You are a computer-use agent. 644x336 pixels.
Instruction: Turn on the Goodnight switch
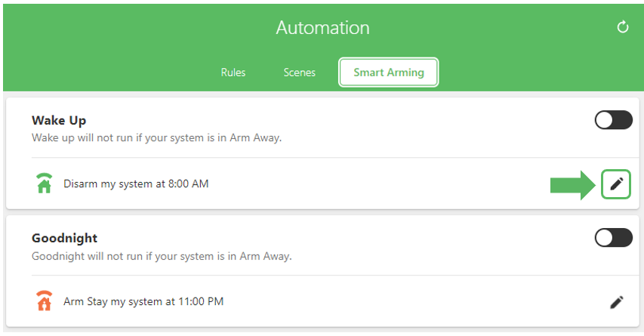click(x=614, y=238)
